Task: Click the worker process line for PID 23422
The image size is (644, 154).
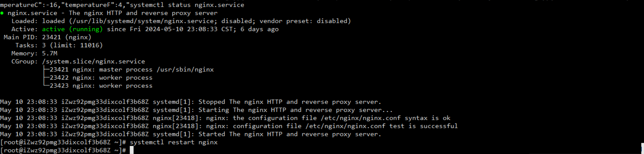Action: tap(101, 78)
